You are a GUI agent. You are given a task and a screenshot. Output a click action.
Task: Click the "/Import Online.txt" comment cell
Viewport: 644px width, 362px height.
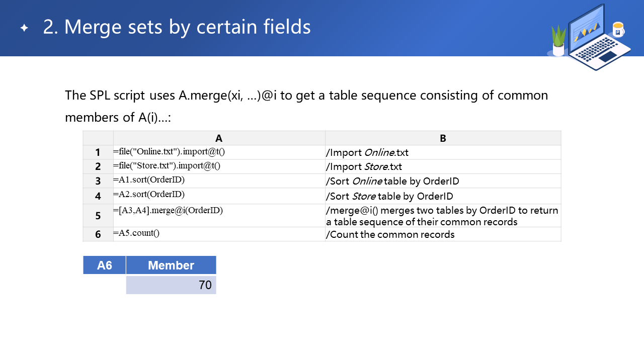[443, 152]
